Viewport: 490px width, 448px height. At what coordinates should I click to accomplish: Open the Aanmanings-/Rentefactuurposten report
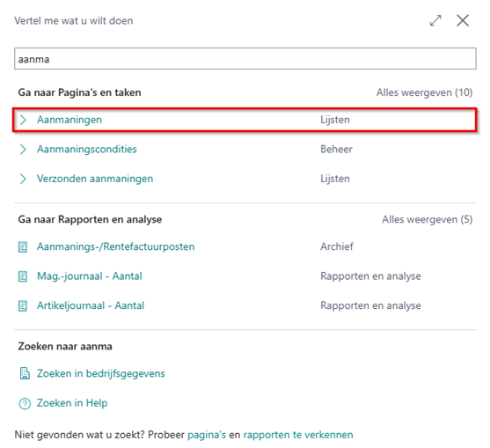116,246
